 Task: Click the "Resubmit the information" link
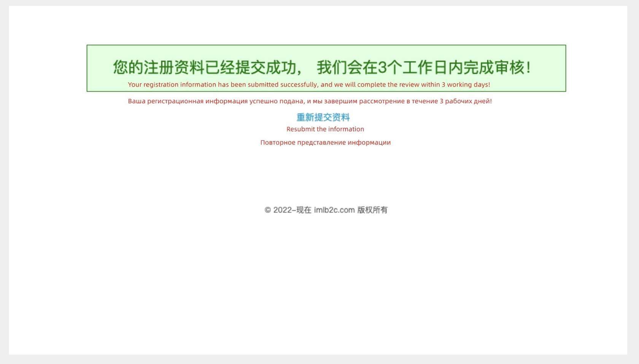click(326, 129)
